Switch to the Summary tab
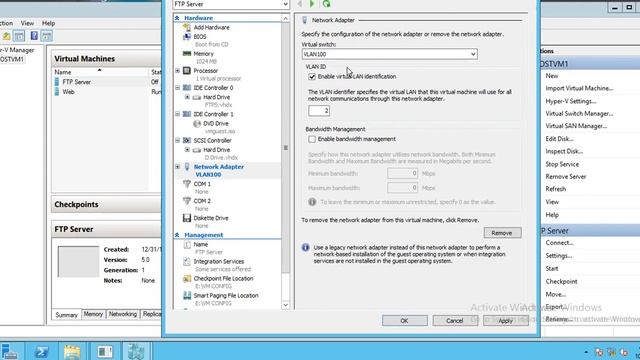Image resolution: width=640 pixels, height=360 pixels. [x=66, y=315]
